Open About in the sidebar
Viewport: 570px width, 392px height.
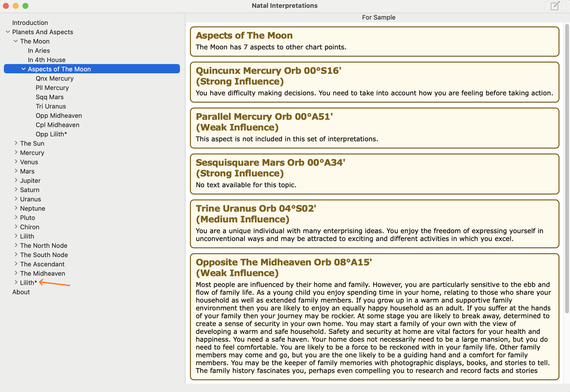(x=21, y=292)
